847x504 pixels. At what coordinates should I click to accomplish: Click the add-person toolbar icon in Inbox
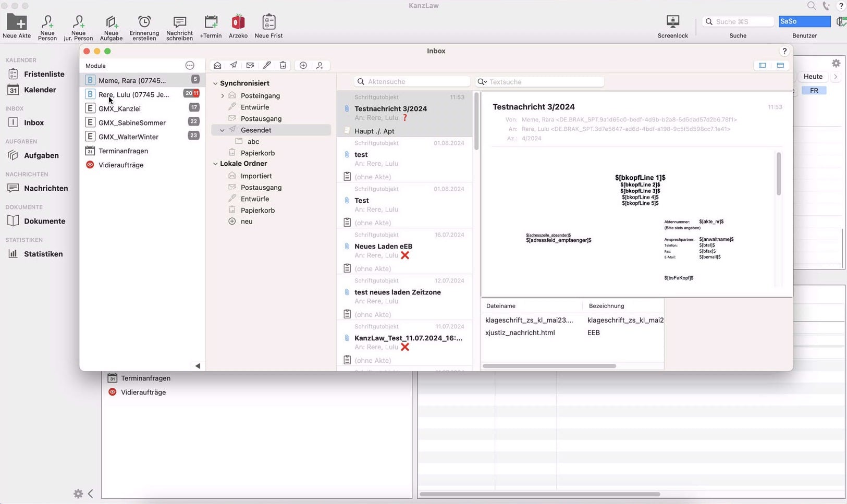pos(320,65)
